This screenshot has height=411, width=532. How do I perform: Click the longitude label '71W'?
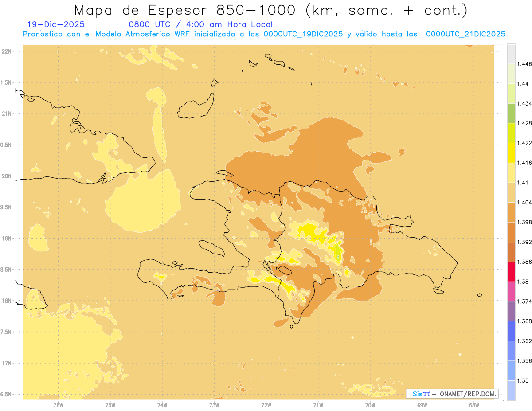click(x=318, y=405)
